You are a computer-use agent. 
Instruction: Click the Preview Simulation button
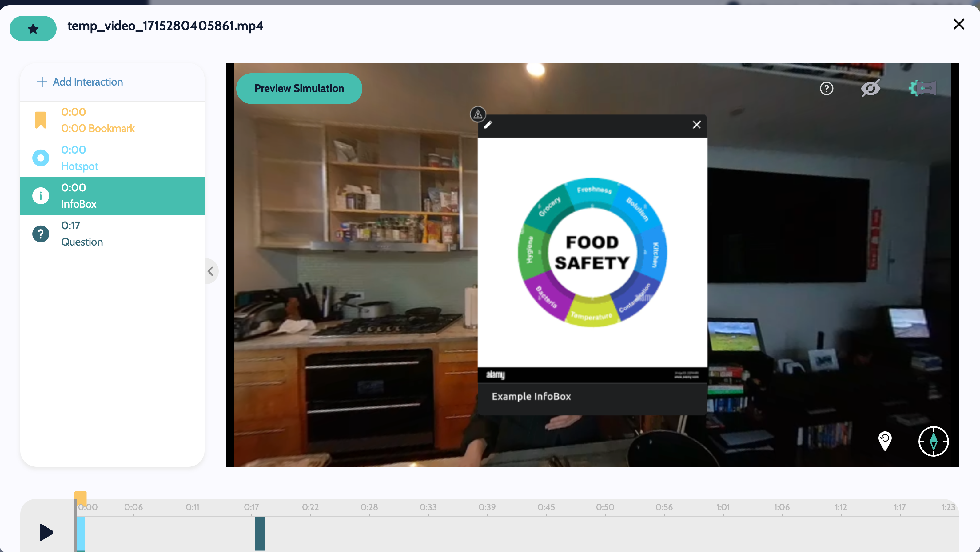(x=299, y=88)
